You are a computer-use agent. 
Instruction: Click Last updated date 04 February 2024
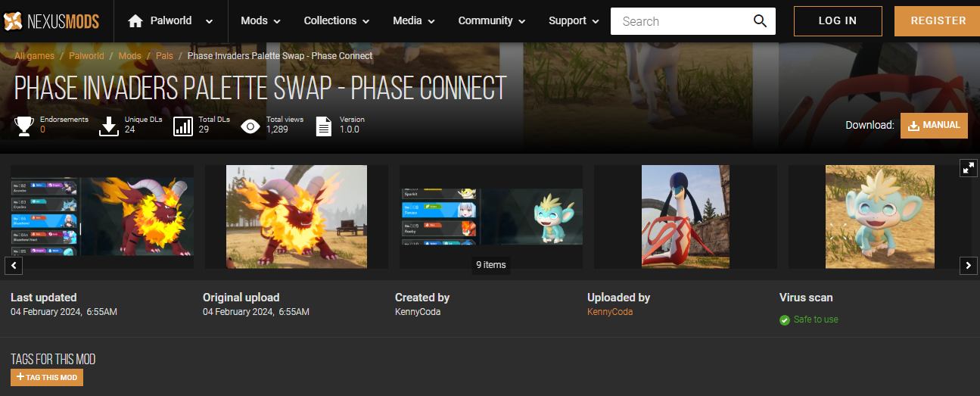(x=64, y=312)
